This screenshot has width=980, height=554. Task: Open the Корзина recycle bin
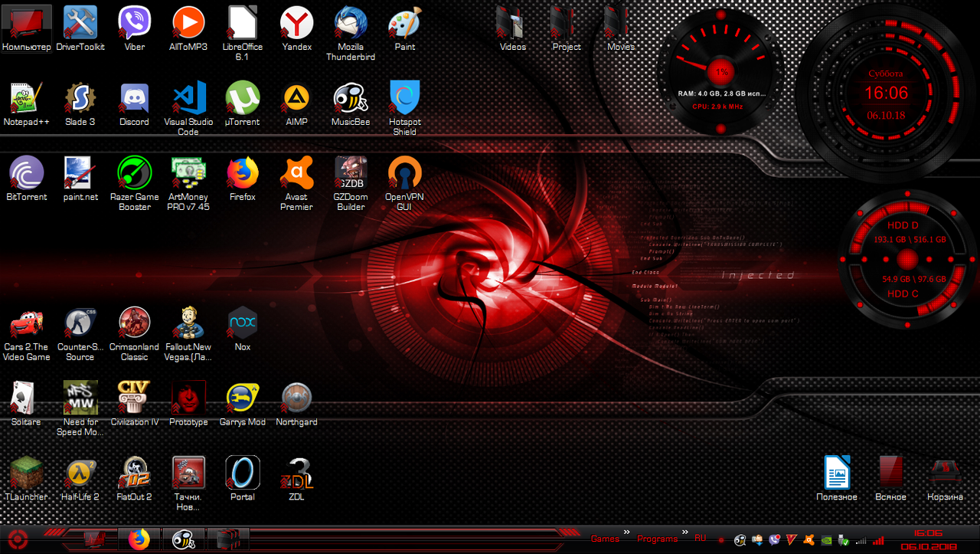(945, 480)
